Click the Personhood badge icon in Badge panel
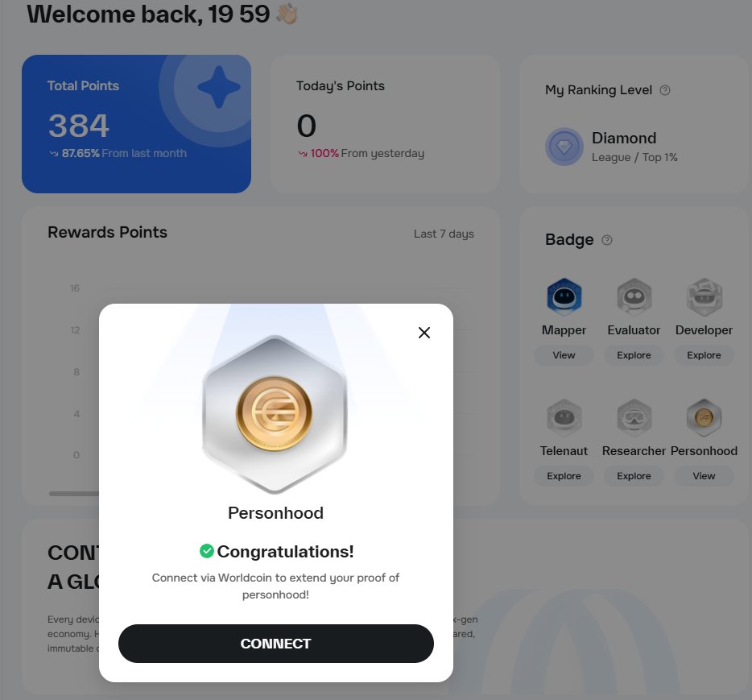The image size is (752, 700). click(704, 417)
